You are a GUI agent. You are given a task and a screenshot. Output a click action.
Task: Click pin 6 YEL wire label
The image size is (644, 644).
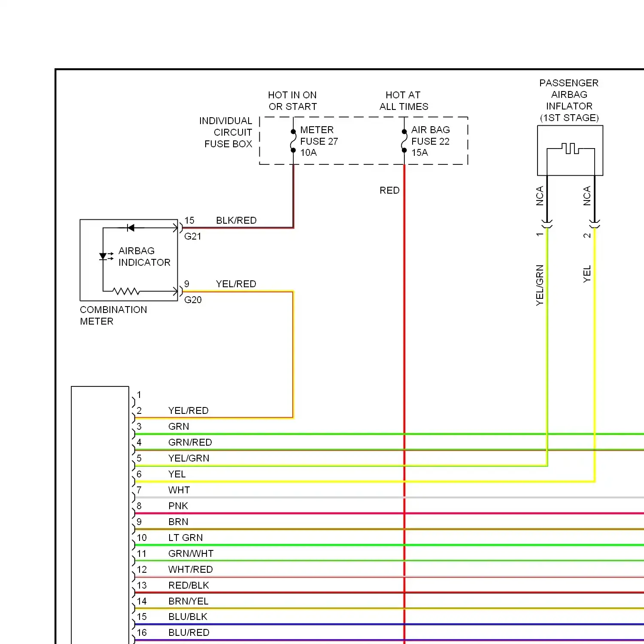click(177, 474)
